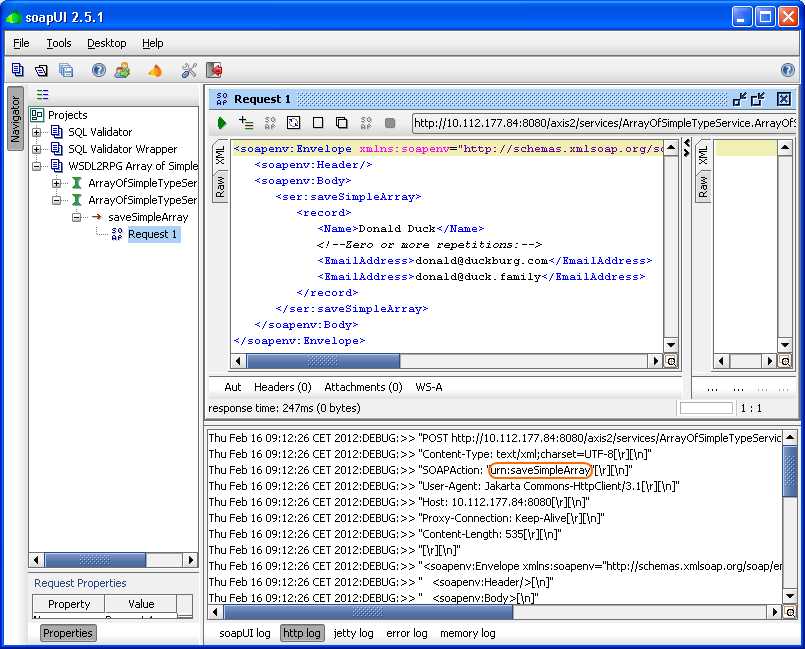Switch to the soapUI log tab
Screen dimensions: 805x649
[244, 633]
